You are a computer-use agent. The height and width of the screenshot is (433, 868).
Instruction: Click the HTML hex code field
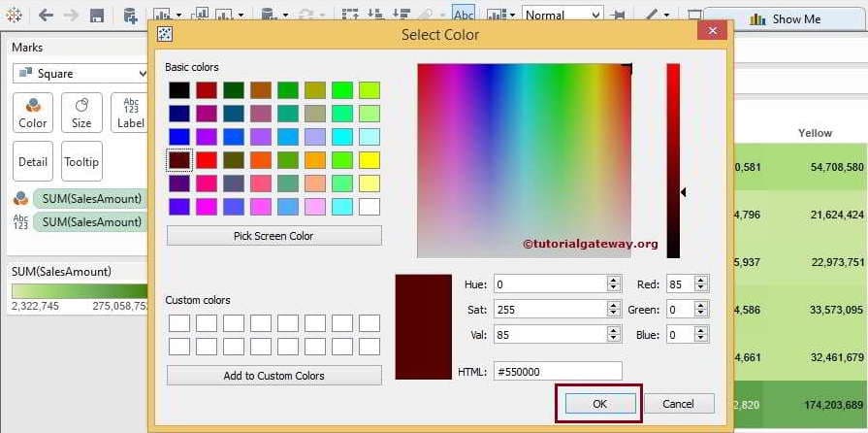558,372
